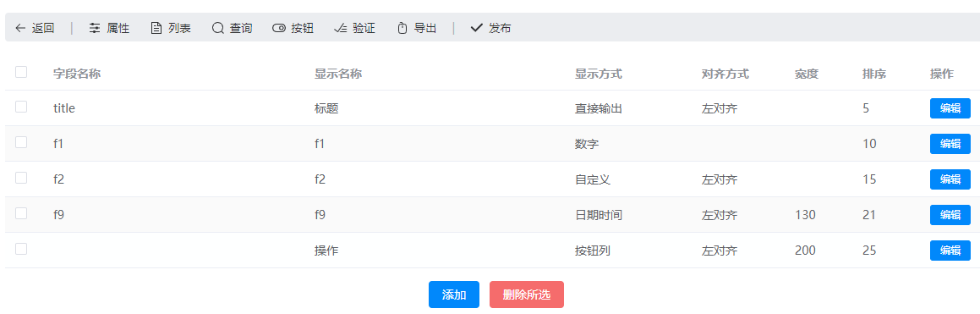Image resolution: width=980 pixels, height=314 pixels.
Task: Click 编辑 button for the f1 row
Action: pos(950,144)
